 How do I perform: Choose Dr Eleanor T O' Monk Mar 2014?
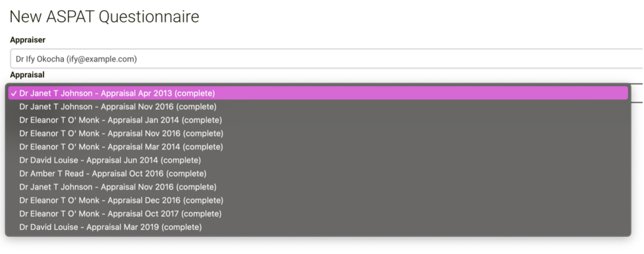pos(121,147)
